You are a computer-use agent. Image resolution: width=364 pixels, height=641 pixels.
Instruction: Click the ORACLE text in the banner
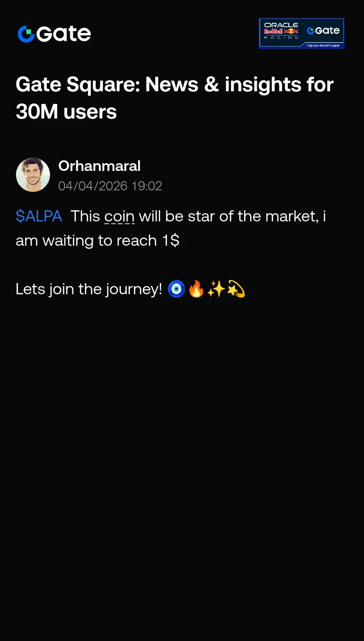point(281,25)
